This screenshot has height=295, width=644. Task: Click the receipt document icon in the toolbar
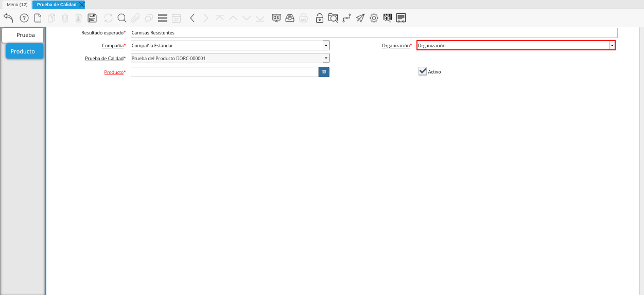tap(402, 18)
